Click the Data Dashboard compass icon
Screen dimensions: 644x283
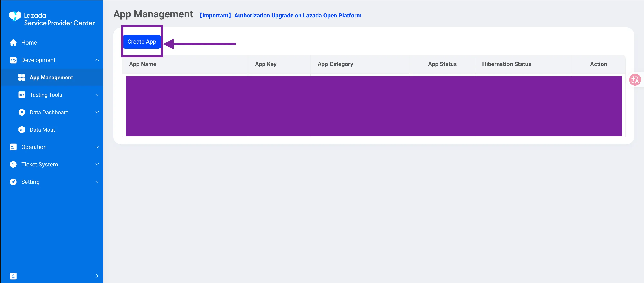tap(22, 112)
